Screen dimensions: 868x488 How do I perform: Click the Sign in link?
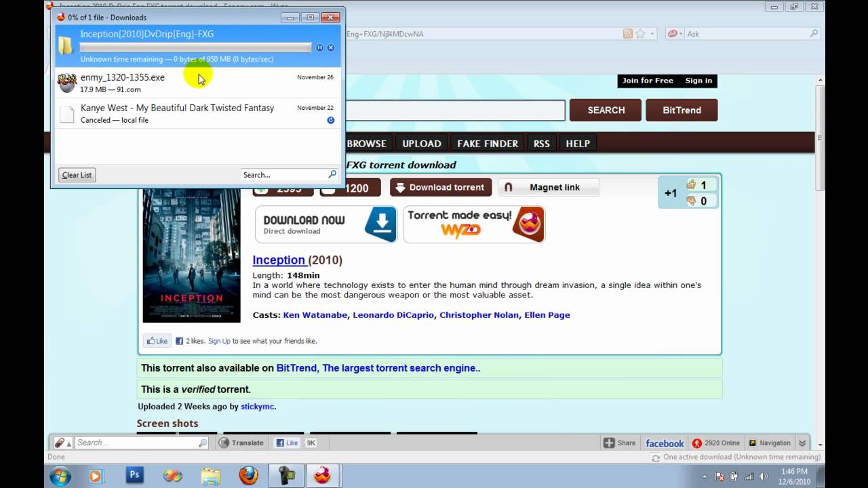point(698,81)
